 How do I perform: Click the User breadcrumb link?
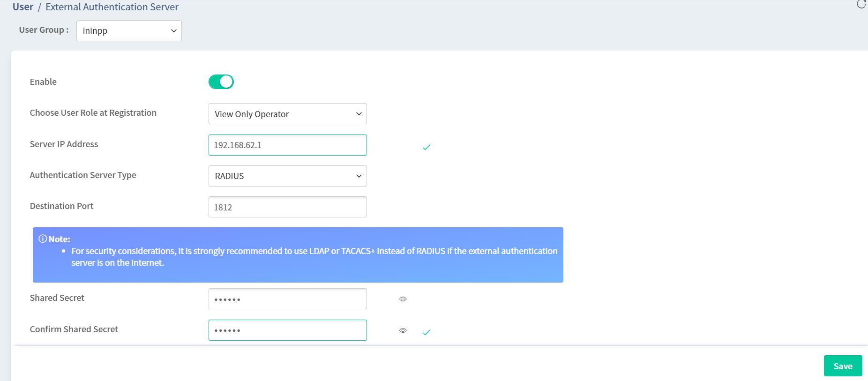point(23,7)
